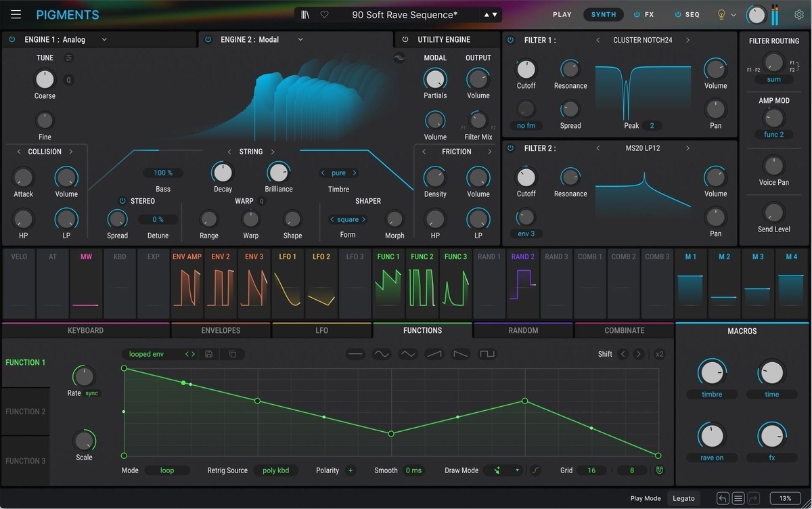This screenshot has width=812, height=509.
Task: Toggle Filter 2 power button
Action: coord(511,149)
